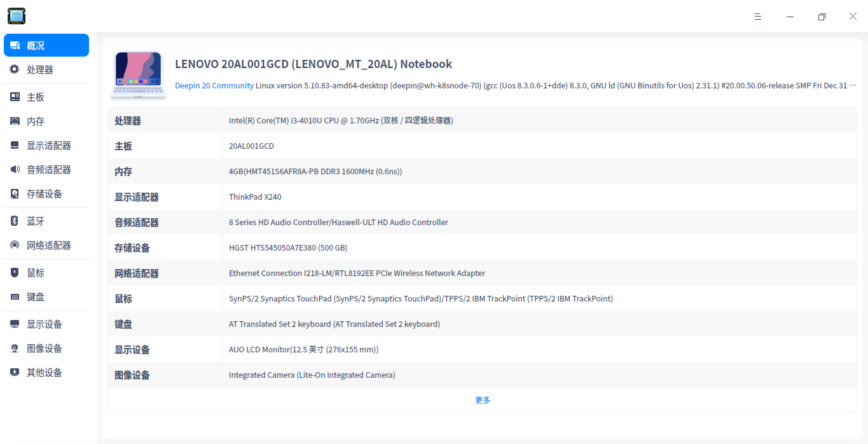This screenshot has width=868, height=444.
Task: Restore down the window size
Action: [822, 17]
